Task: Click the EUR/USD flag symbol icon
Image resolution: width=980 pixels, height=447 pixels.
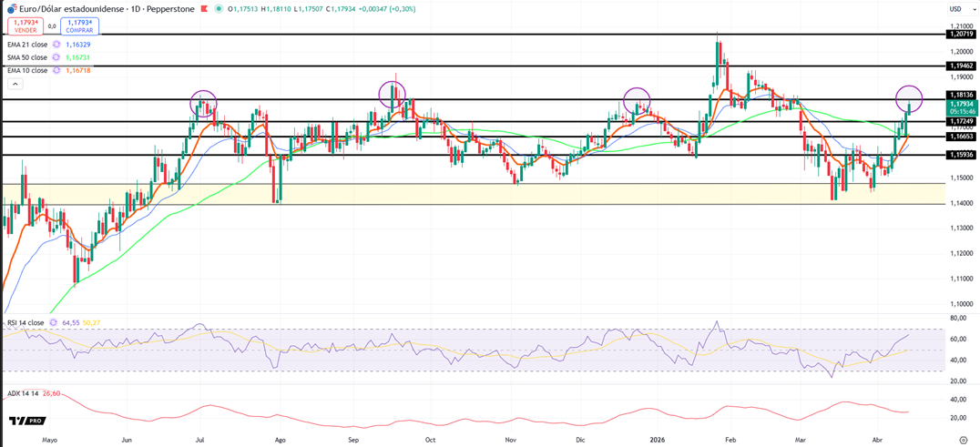Action: pos(12,10)
